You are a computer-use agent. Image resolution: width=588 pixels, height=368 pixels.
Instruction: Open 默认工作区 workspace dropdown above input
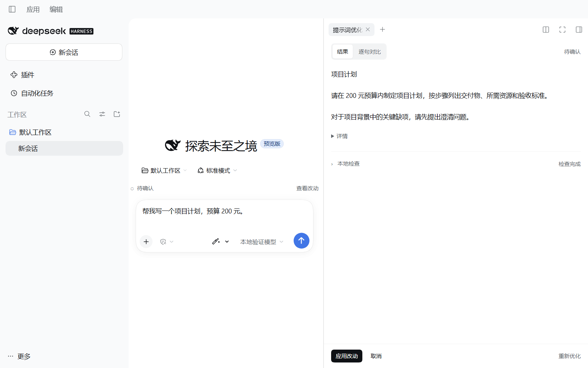[x=164, y=170]
